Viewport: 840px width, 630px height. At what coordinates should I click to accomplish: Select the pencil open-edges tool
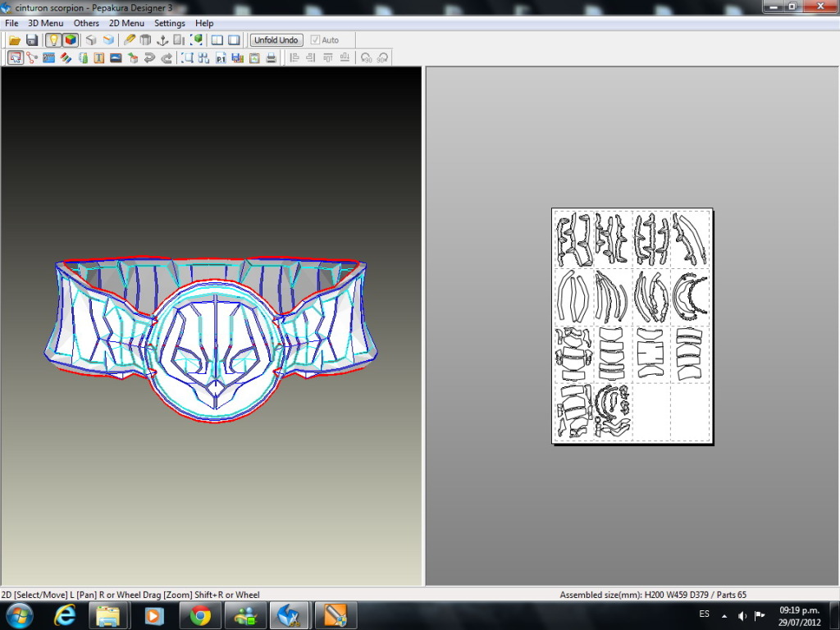(129, 40)
